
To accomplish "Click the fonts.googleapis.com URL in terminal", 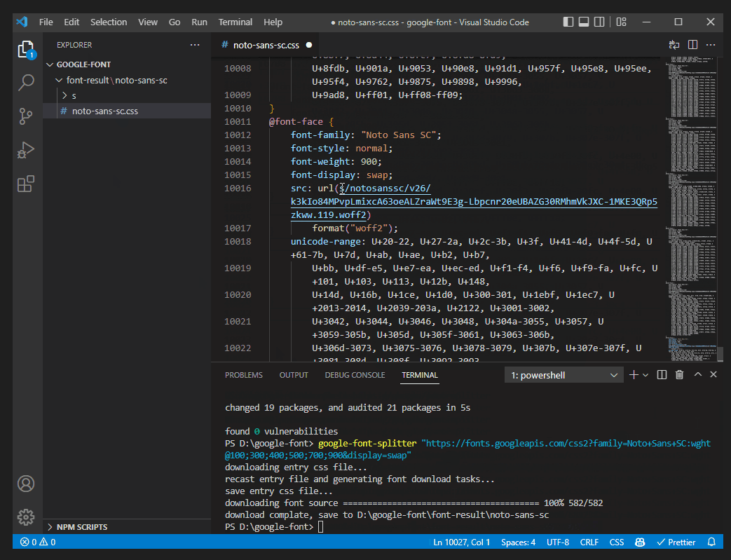I will pyautogui.click(x=468, y=449).
